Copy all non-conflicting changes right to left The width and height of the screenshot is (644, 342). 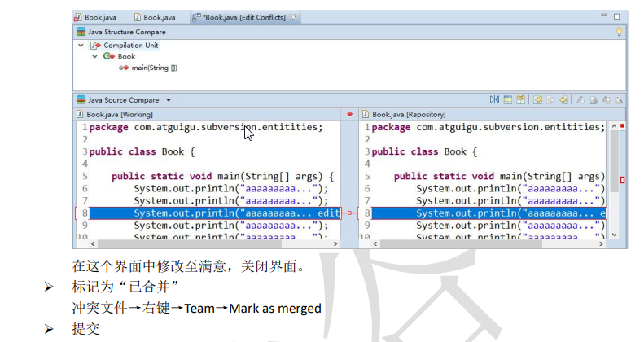[537, 100]
